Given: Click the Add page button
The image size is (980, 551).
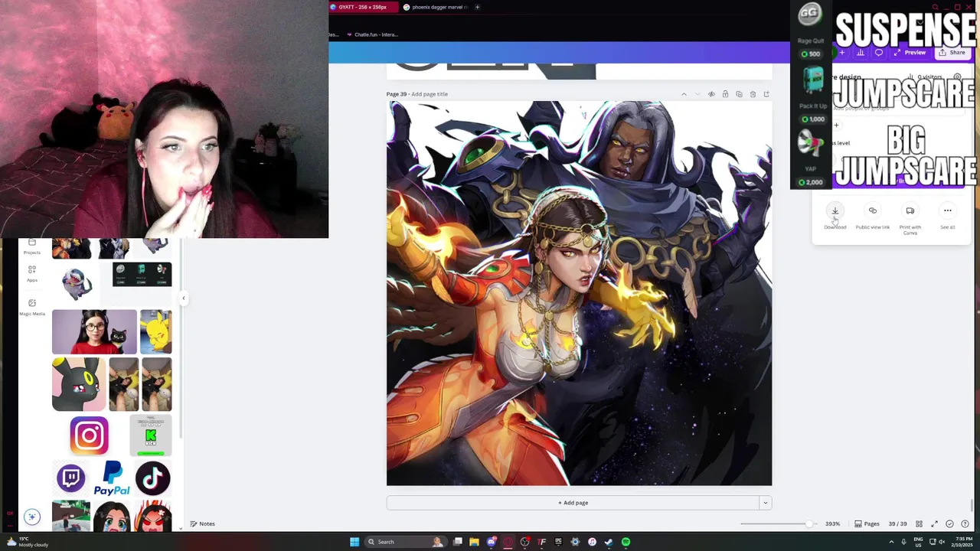Looking at the screenshot, I should pos(573,503).
